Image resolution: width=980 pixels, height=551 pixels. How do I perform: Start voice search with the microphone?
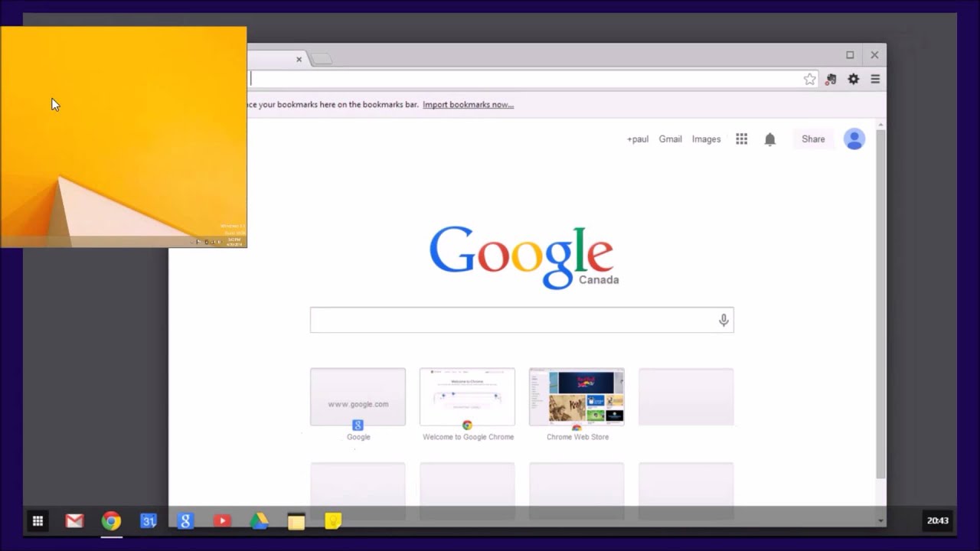[724, 320]
